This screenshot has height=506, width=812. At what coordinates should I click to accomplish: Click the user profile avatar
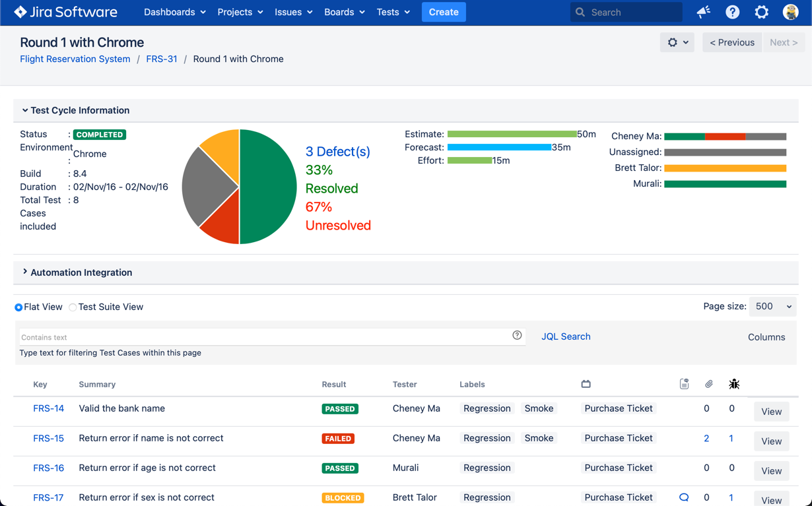pos(790,12)
